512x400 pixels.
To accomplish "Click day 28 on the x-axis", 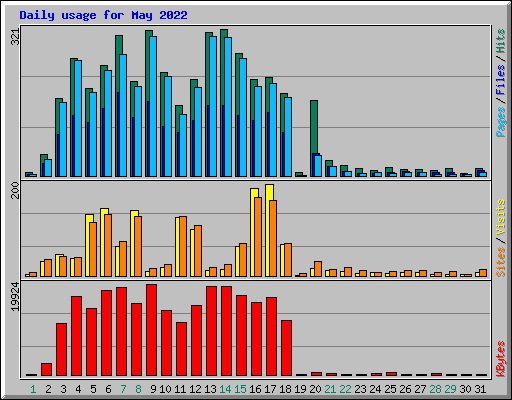I will click(435, 389).
